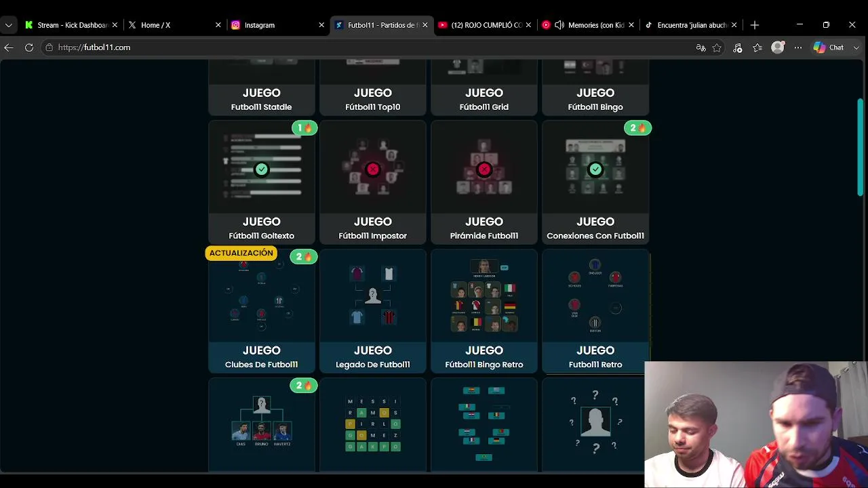Image resolution: width=868 pixels, height=488 pixels.
Task: Close the Memories tab
Action: pyautogui.click(x=631, y=25)
